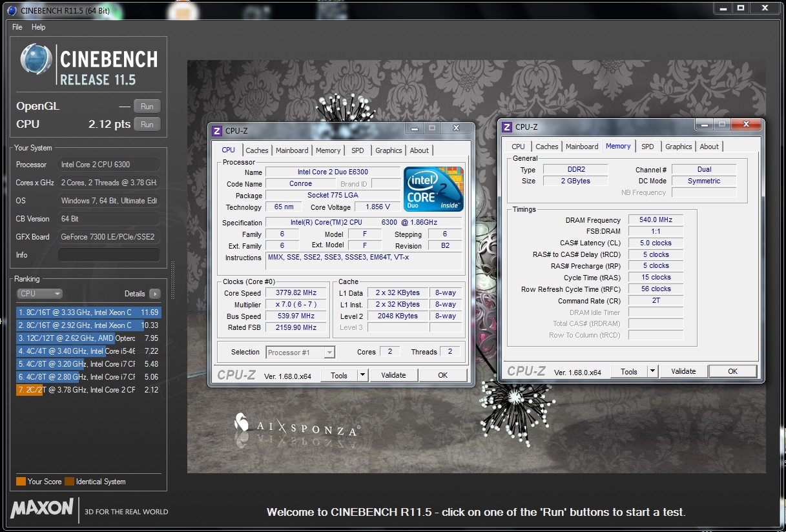
Task: Click the brown Identical System legend swatch
Action: [x=69, y=482]
